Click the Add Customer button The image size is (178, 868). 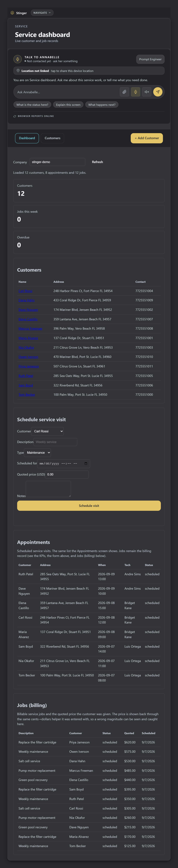[x=147, y=138]
